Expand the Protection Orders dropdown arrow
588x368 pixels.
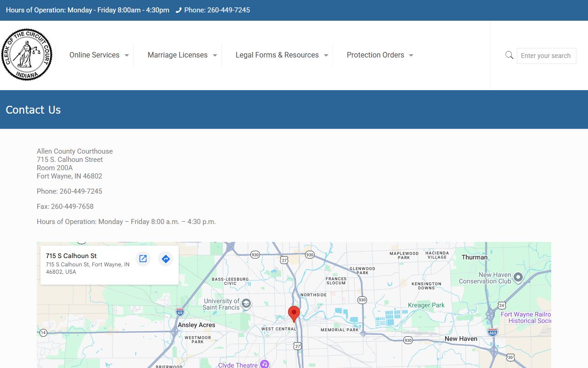(x=411, y=55)
